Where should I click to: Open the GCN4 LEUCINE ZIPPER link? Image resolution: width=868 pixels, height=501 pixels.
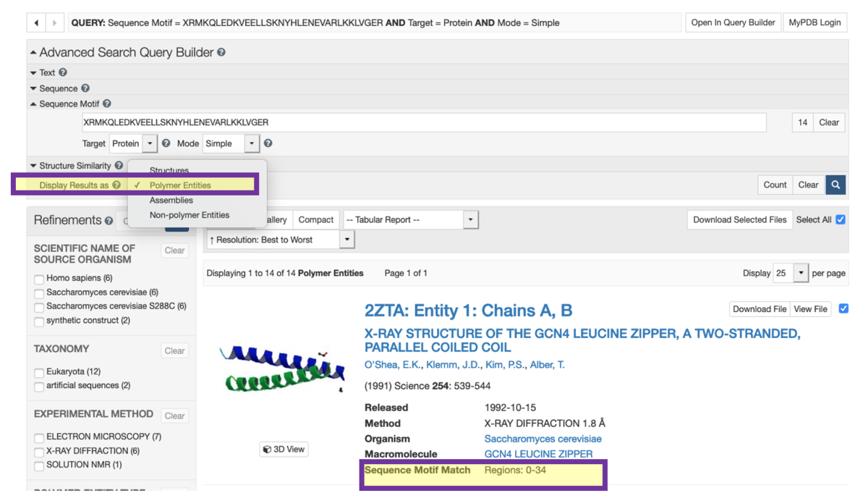coord(538,454)
